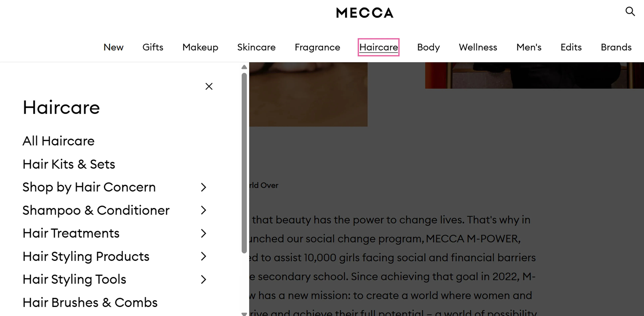Expand the Hair Treatments submenu
Viewport: 644px width, 316px height.
pyautogui.click(x=203, y=233)
